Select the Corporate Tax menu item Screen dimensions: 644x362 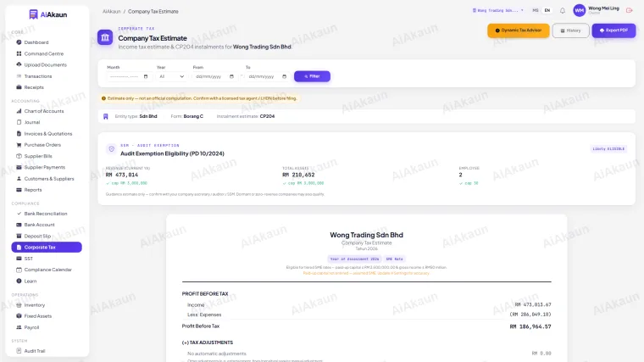click(47, 248)
